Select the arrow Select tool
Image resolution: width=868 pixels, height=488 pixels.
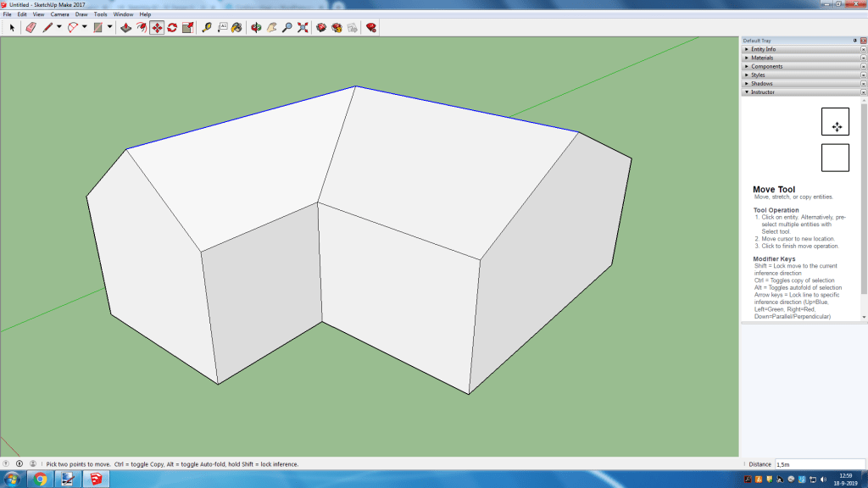[x=12, y=27]
